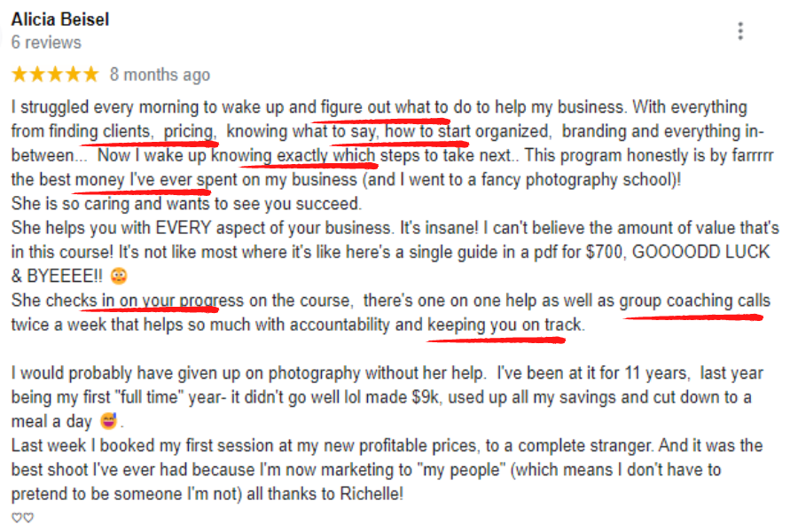Click the "$9k" amount in the text
The width and height of the screenshot is (798, 532).
pos(426,397)
